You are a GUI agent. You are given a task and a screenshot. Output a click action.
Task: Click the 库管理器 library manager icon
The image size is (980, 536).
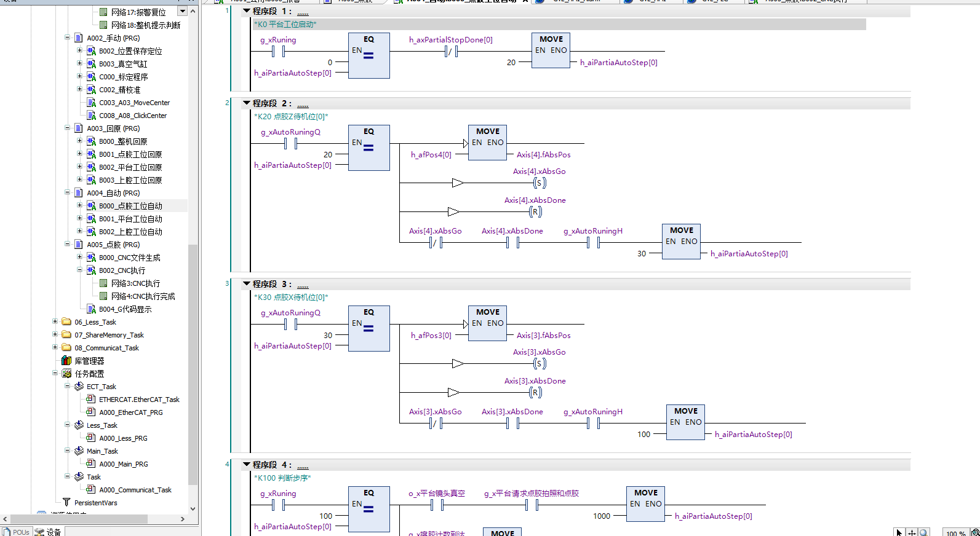click(66, 361)
